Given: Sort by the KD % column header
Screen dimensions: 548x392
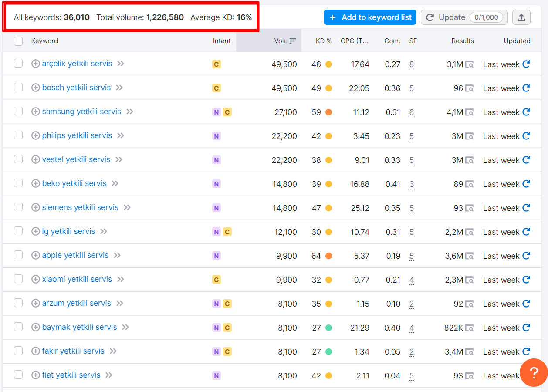Looking at the screenshot, I should [324, 41].
